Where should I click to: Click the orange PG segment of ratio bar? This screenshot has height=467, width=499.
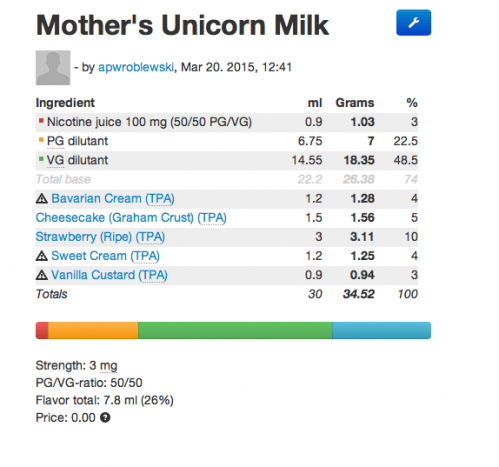click(93, 330)
